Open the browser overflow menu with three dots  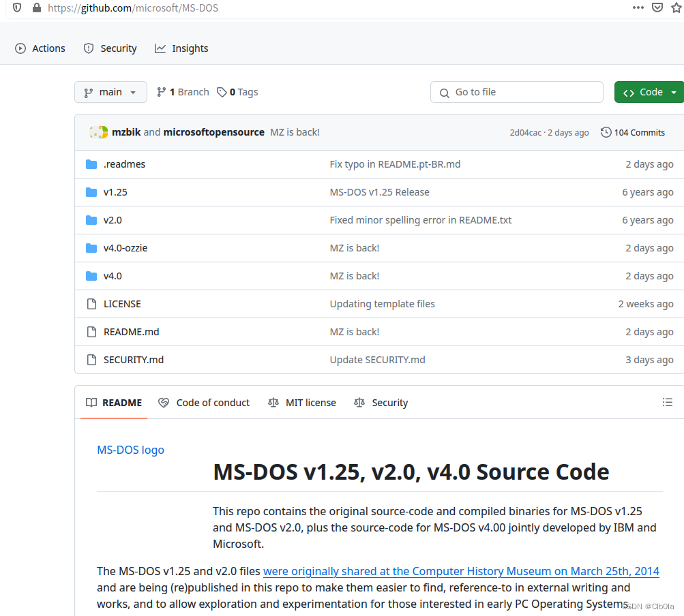click(638, 7)
